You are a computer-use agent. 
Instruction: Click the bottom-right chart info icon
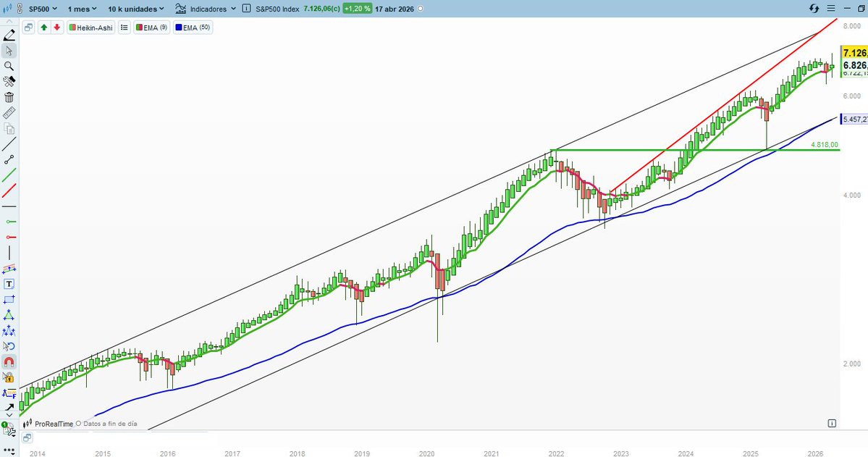pyautogui.click(x=832, y=423)
